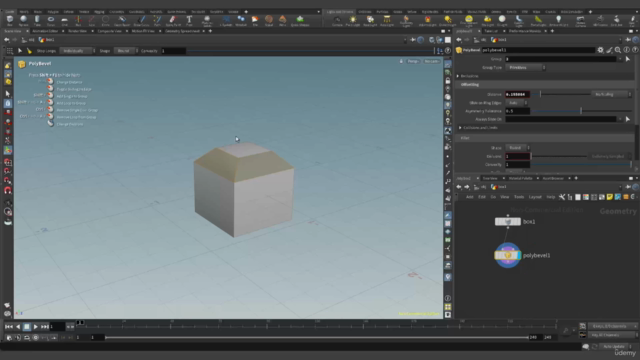Select the Font shelf tool

tap(189, 20)
